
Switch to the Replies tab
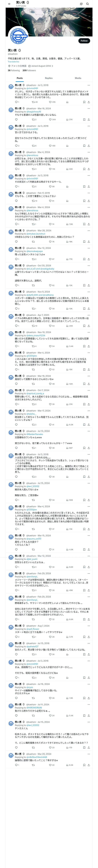pyautogui.click(x=49, y=78)
